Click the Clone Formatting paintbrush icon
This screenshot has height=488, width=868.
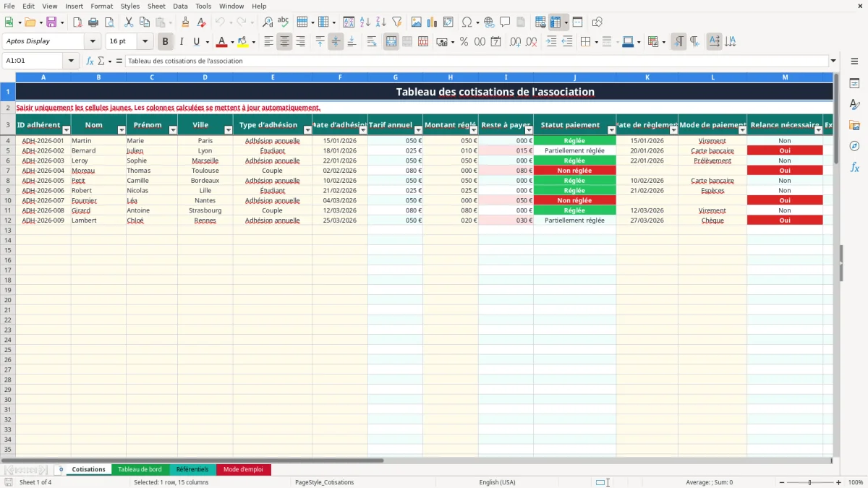click(185, 22)
